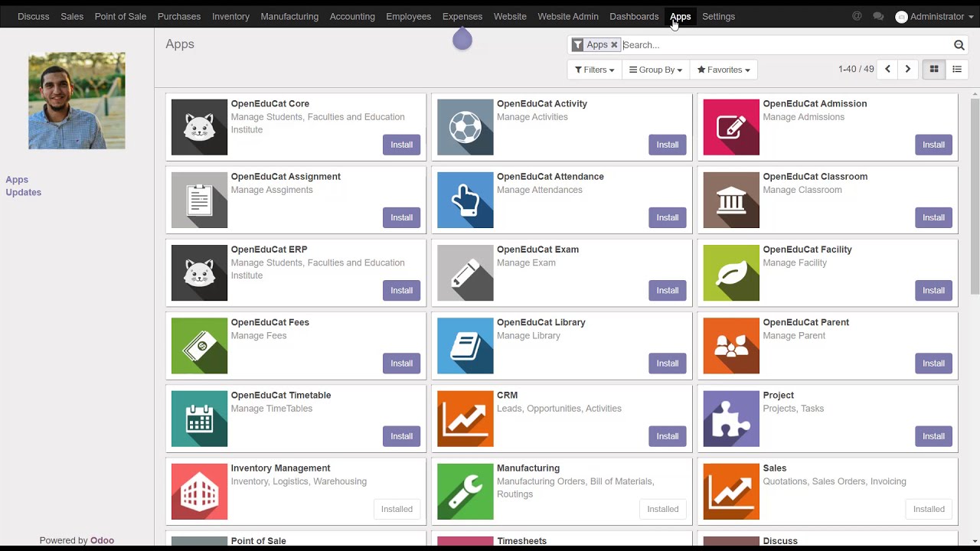Open the Group By dropdown
The height and width of the screenshot is (551, 980).
(656, 70)
